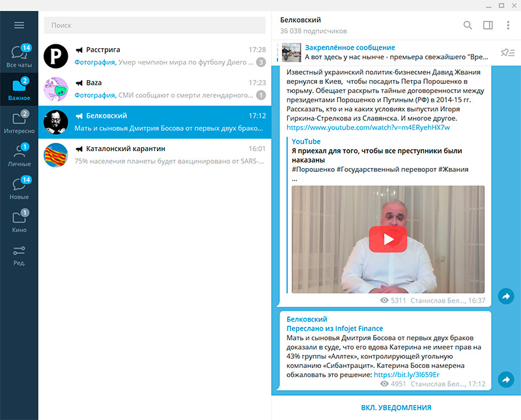Open the Личные chats folder
This screenshot has width=521, height=420.
click(x=19, y=155)
